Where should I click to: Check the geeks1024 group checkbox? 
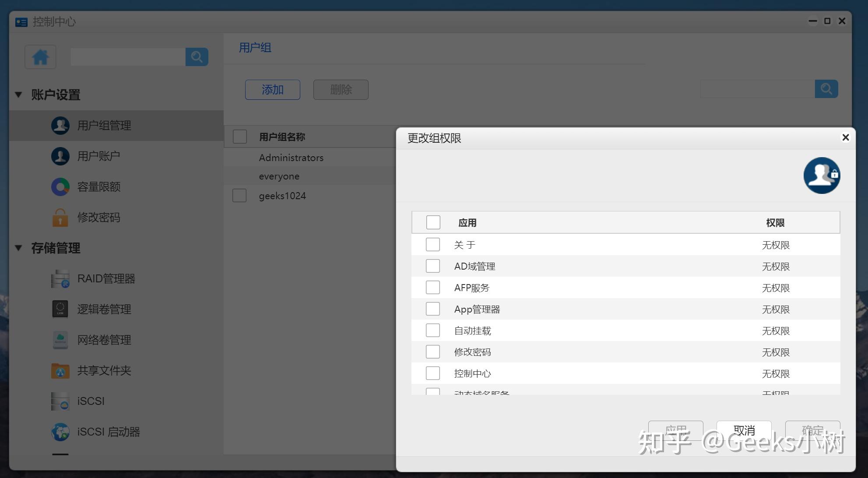(239, 196)
